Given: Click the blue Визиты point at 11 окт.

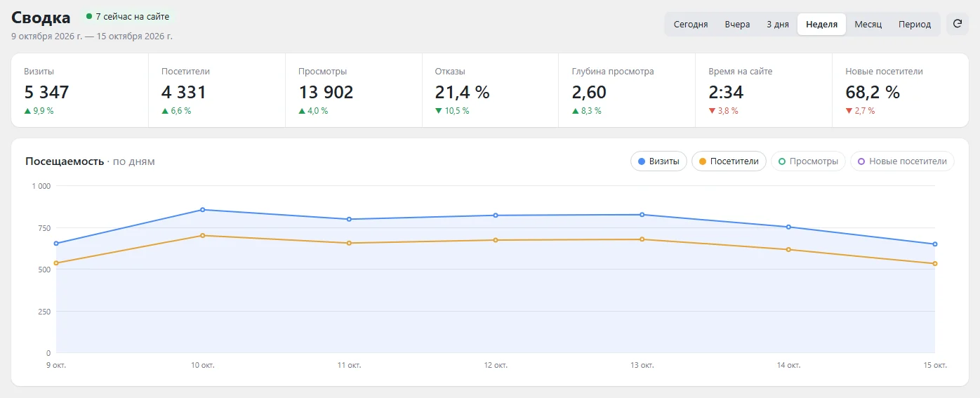Looking at the screenshot, I should point(349,219).
